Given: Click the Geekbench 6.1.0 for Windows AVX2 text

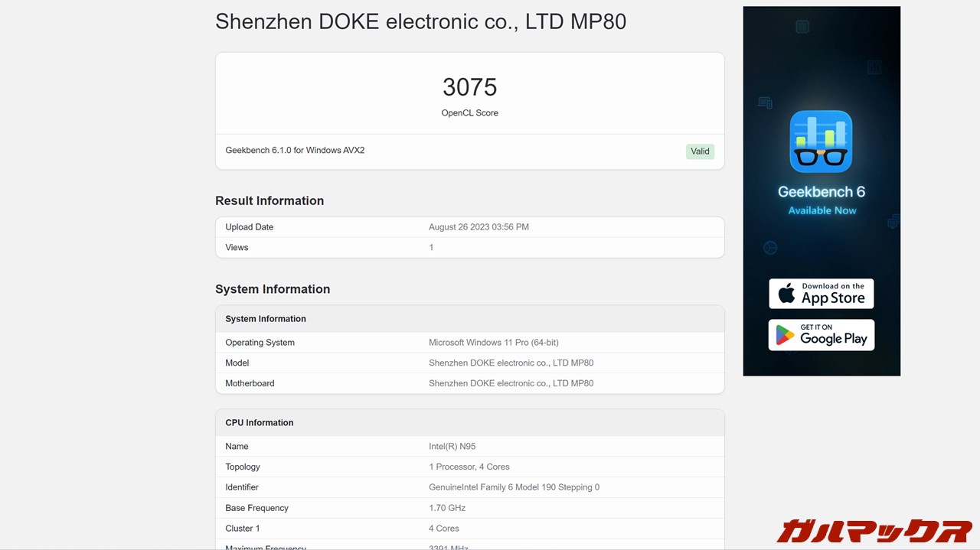Looking at the screenshot, I should [x=295, y=151].
